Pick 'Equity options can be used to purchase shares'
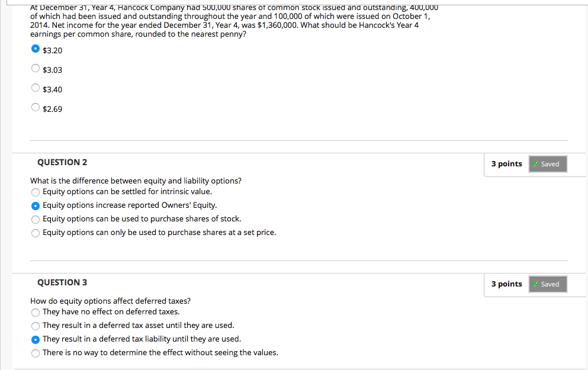 36,219
